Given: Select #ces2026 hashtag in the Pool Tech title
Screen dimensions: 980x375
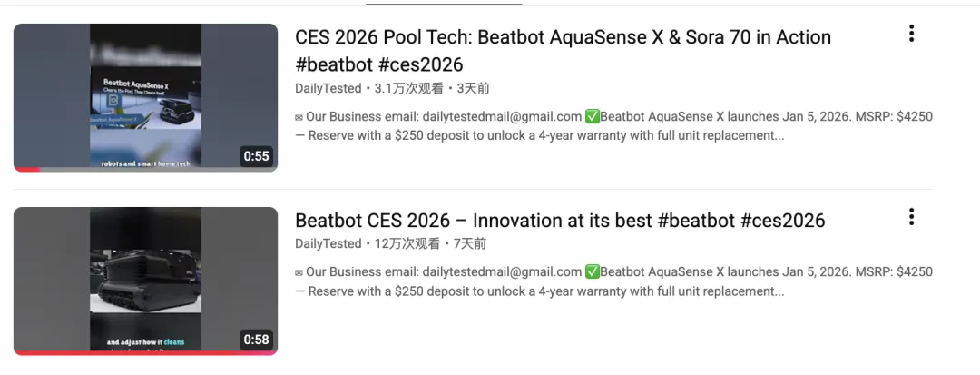Looking at the screenshot, I should (422, 64).
